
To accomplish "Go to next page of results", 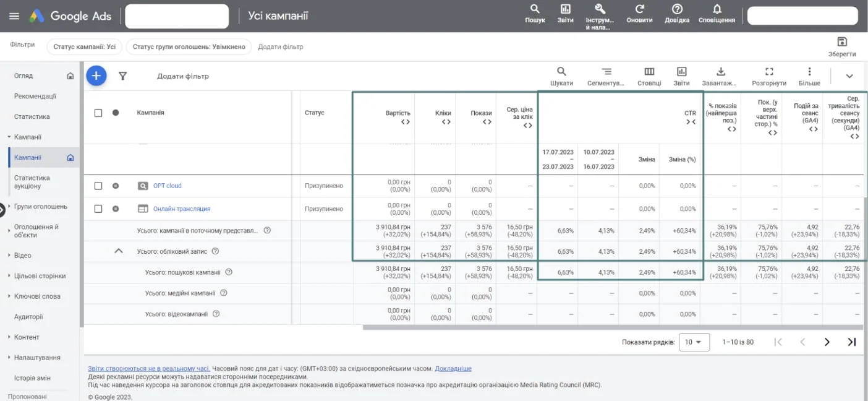I will tap(827, 342).
